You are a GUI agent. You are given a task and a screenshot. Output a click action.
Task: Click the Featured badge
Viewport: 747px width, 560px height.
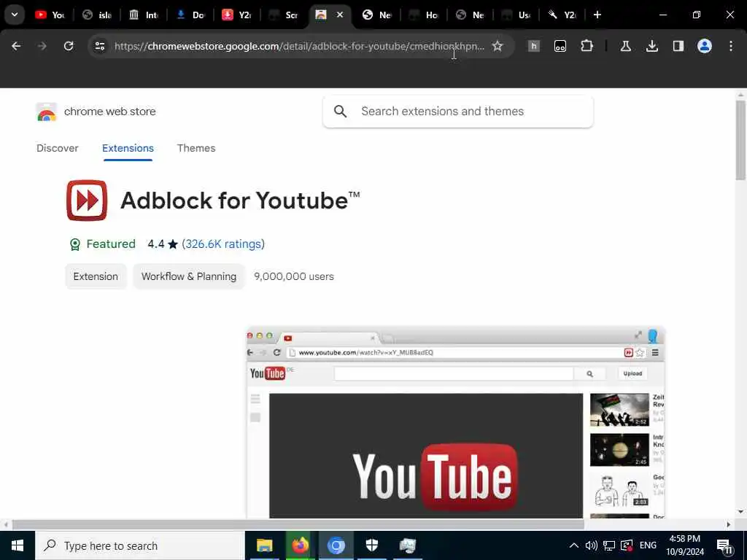102,244
